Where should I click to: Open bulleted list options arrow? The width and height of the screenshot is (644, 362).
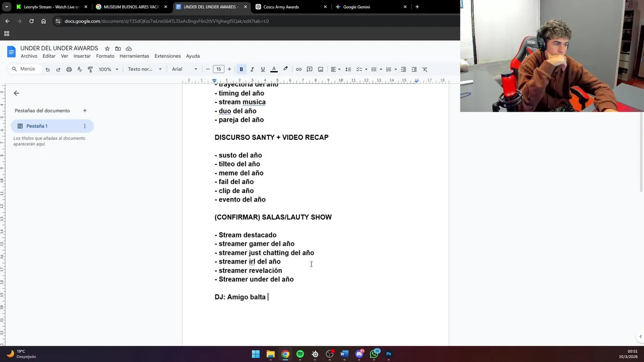pos(381,69)
